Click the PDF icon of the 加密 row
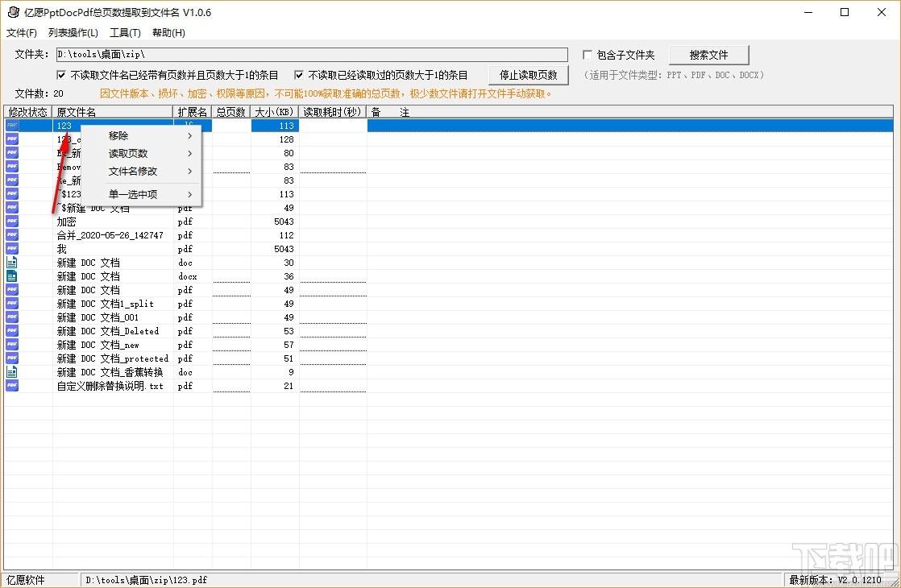 pos(12,222)
